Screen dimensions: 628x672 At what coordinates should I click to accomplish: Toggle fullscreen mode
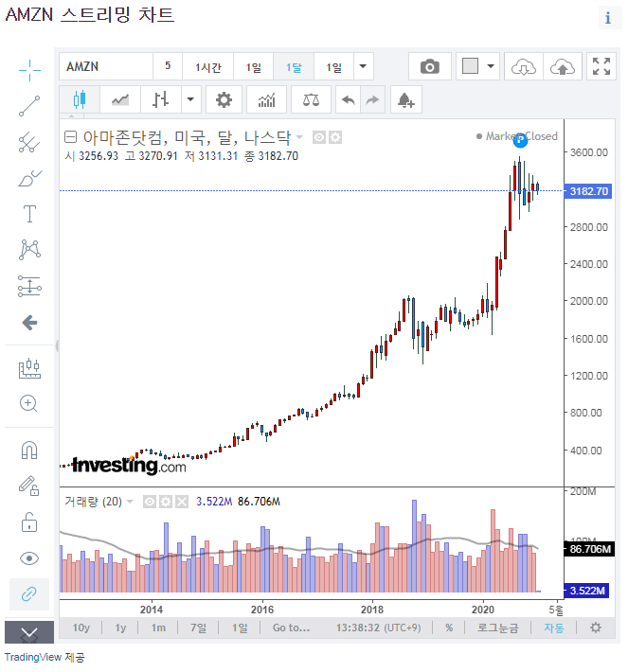point(601,66)
